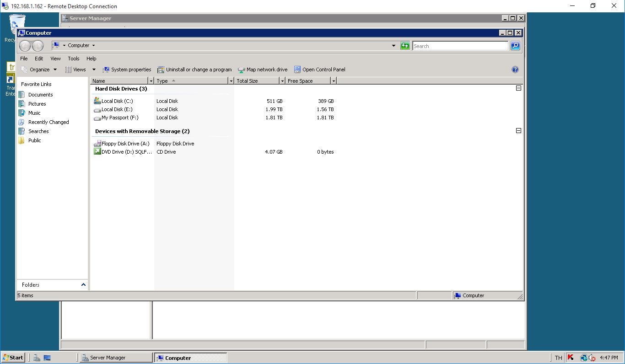Viewport: 625px width, 364px height.
Task: Click System properties toolbar button
Action: click(127, 70)
